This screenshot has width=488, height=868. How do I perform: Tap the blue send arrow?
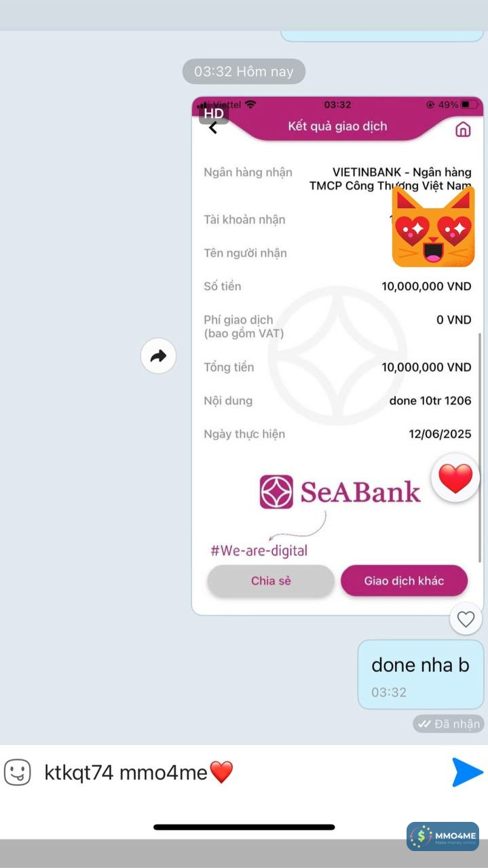[x=468, y=772]
